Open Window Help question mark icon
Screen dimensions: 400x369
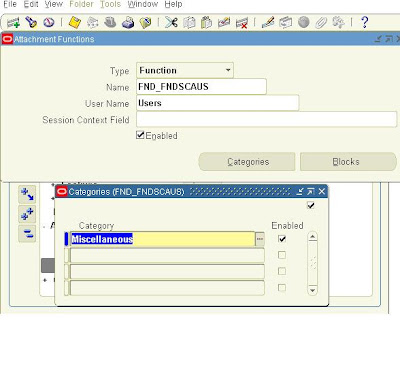pos(365,23)
